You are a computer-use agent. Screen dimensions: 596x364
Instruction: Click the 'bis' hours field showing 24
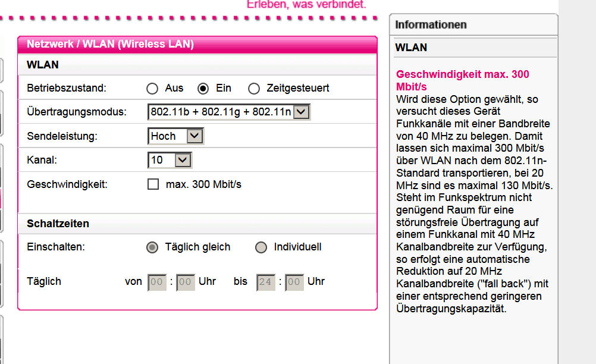266,282
